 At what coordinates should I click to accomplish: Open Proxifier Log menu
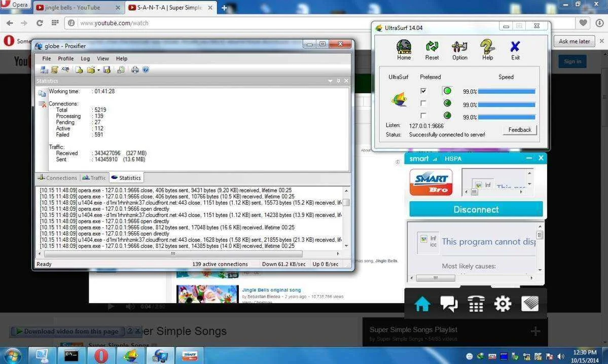coord(85,58)
